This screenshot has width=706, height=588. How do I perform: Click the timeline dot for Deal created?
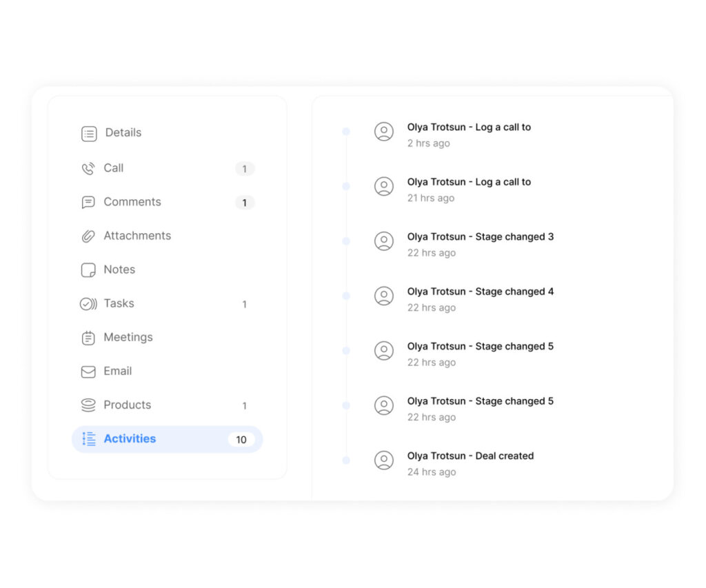tap(346, 460)
